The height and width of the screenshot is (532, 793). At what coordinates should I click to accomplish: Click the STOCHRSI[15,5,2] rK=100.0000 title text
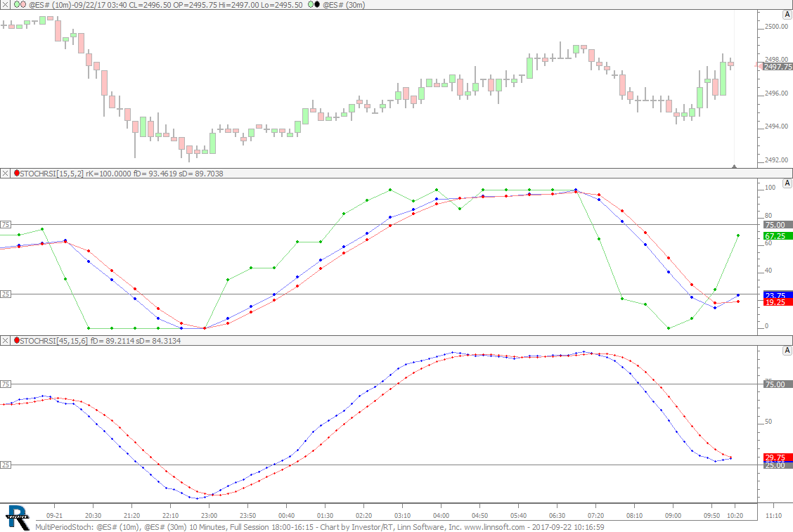point(122,174)
